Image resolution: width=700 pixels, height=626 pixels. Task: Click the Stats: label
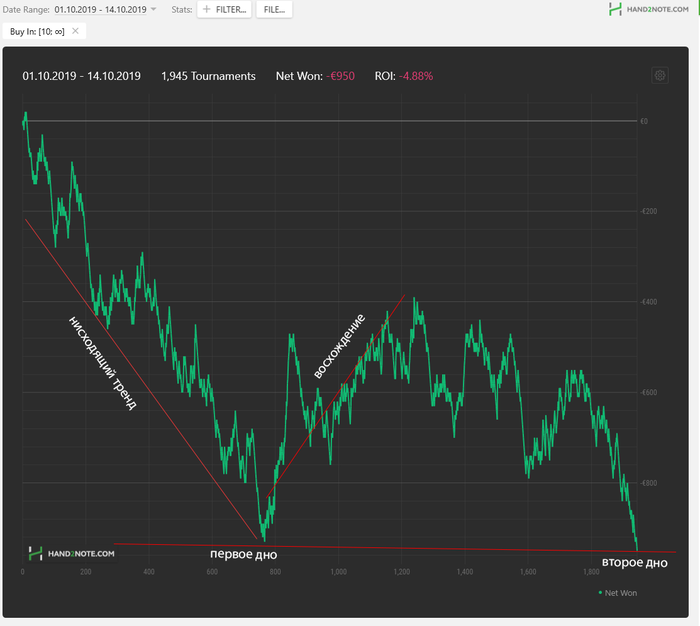tap(182, 9)
